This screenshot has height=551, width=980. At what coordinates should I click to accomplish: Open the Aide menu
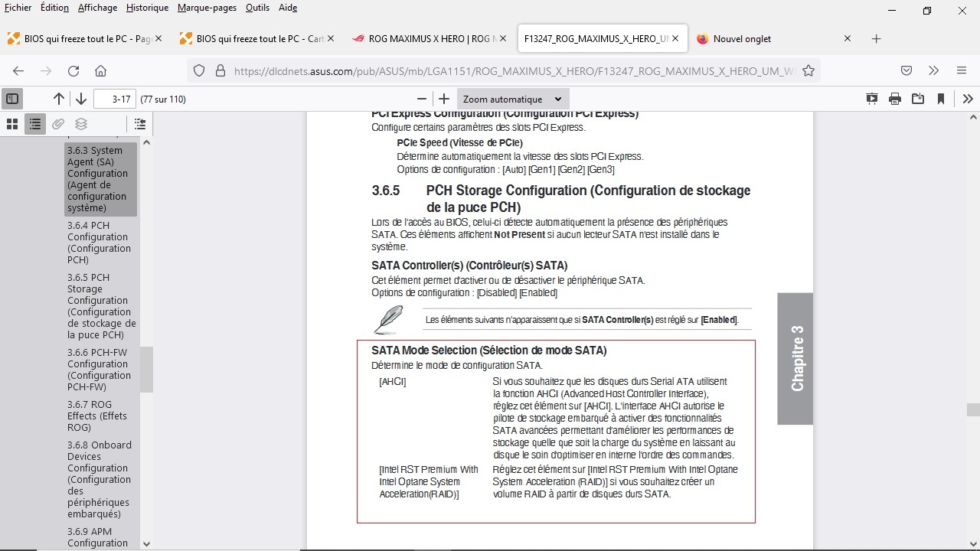click(288, 8)
